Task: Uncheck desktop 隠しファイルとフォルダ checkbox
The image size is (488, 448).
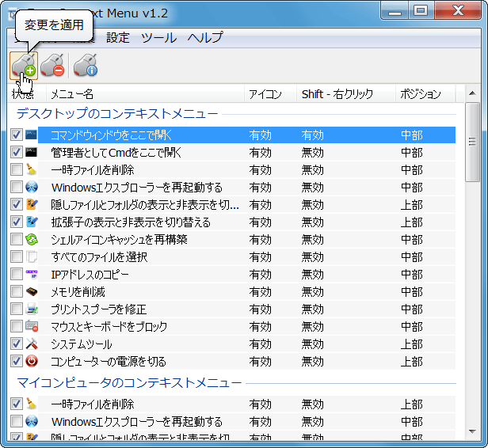Action: [17, 204]
